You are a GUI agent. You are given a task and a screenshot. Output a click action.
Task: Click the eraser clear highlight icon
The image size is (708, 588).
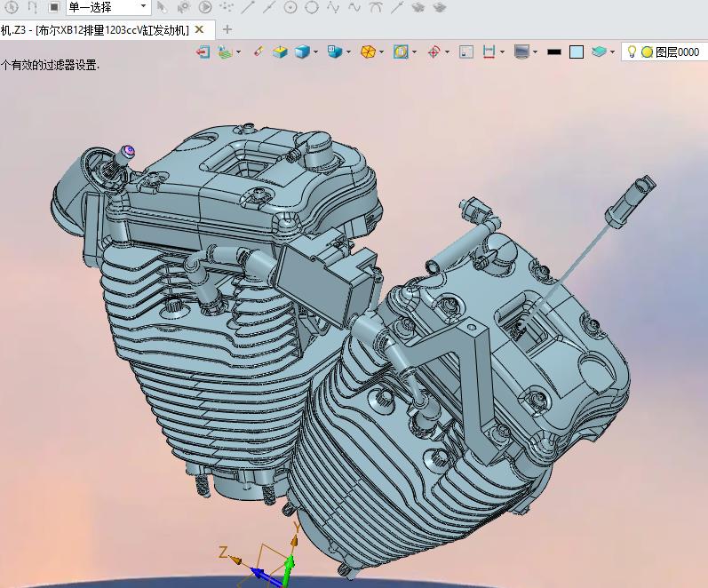coord(259,52)
